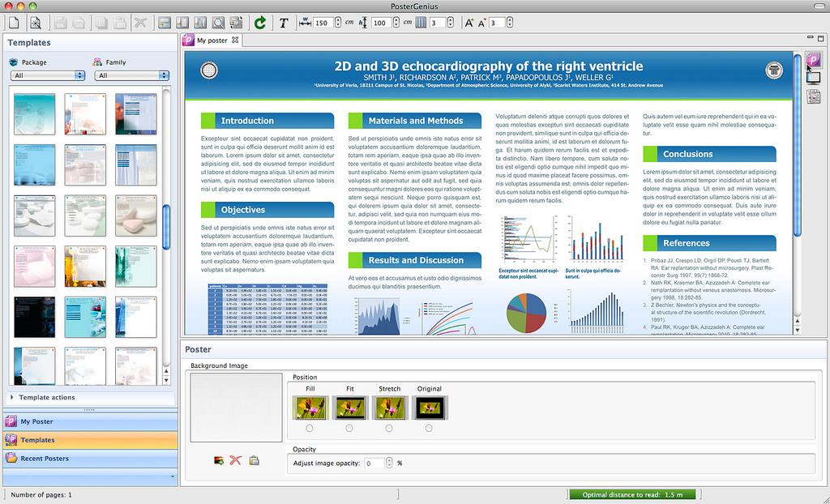Click the image opacity stepper arrows

click(x=389, y=463)
